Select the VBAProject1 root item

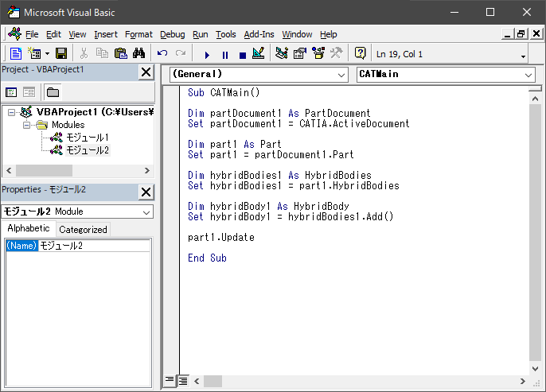tap(95, 112)
